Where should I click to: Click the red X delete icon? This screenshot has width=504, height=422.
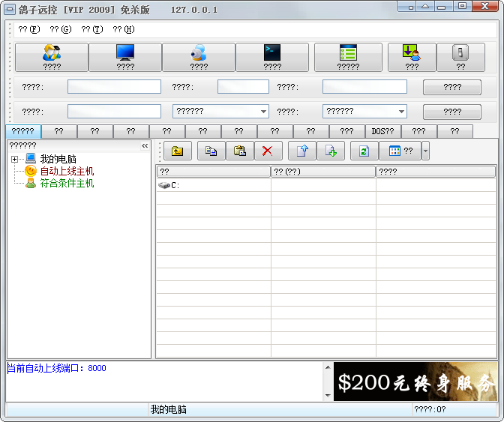point(268,151)
